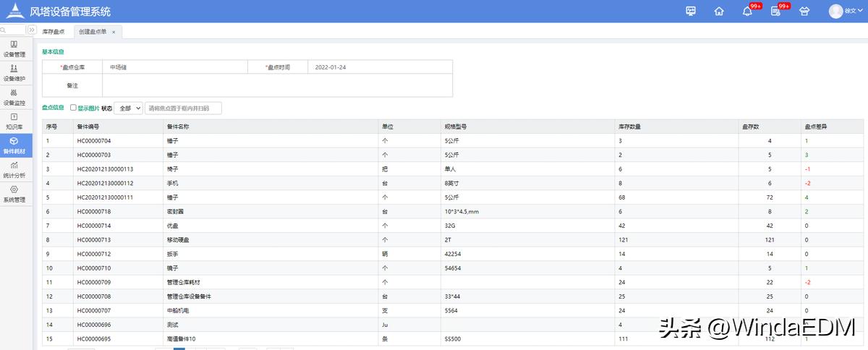Go to the home page icon
Viewport: 868px width, 350px height.
(x=718, y=11)
